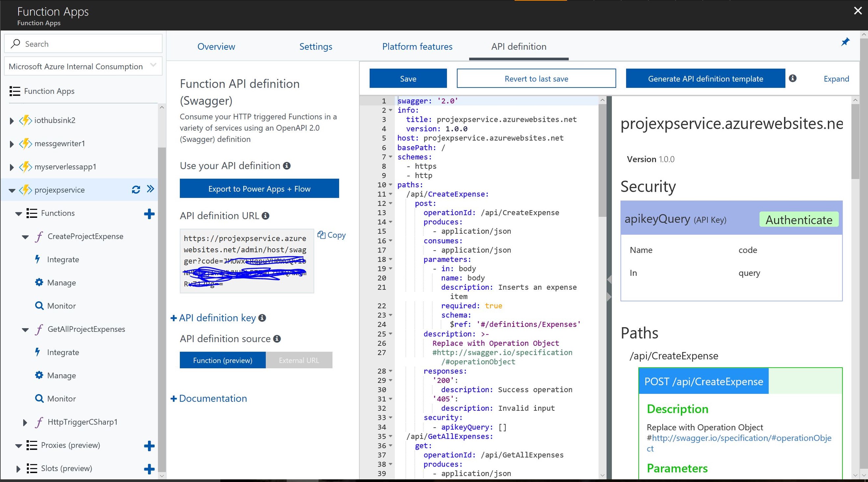Open the subscription dropdown Microsoft Azure Internal Consumption
This screenshot has height=482, width=868.
pyautogui.click(x=83, y=66)
